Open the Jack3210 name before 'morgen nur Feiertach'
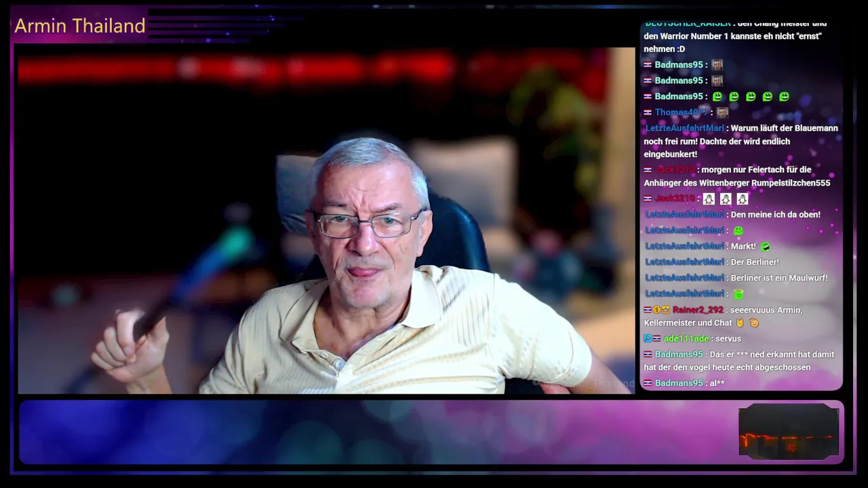 pyautogui.click(x=675, y=170)
